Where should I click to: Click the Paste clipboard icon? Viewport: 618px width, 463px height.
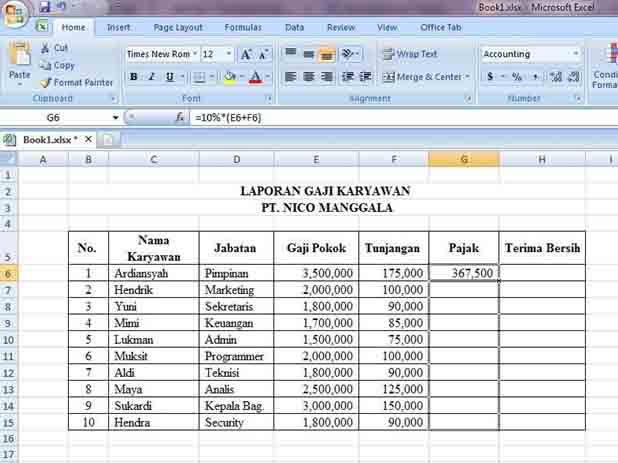pos(19,54)
